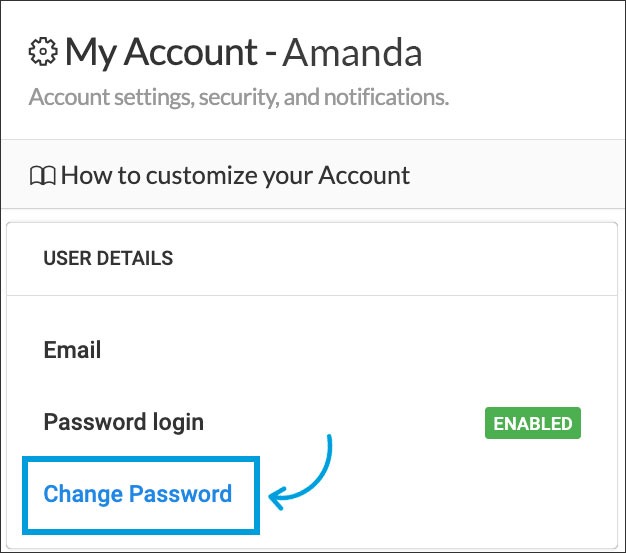Click the Change Password link
Screen dimensions: 626x553
[138, 493]
